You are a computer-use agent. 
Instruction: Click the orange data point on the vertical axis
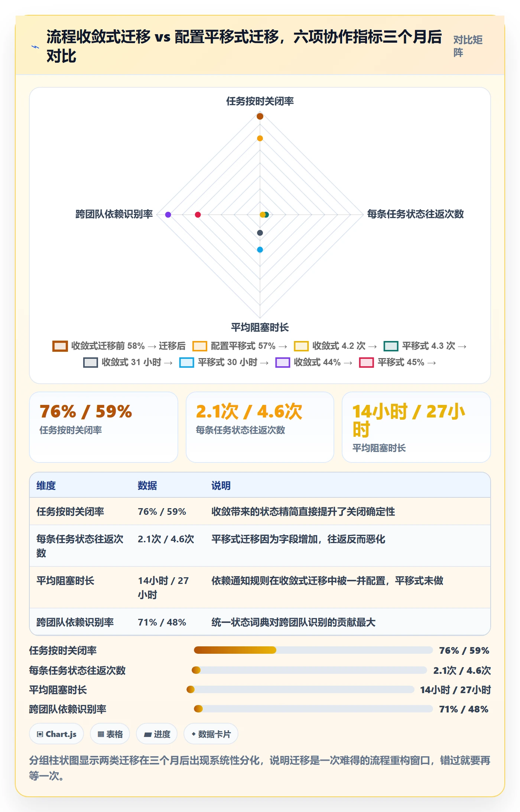click(x=260, y=138)
